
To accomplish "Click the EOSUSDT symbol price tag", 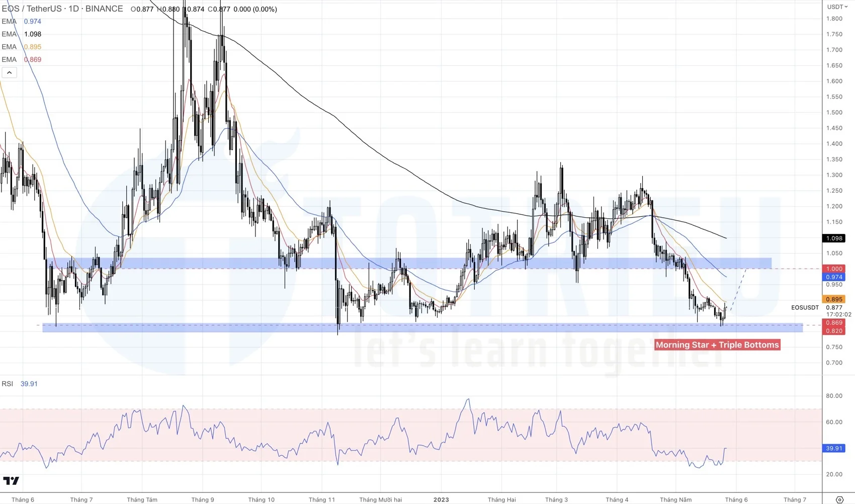I will click(805, 307).
